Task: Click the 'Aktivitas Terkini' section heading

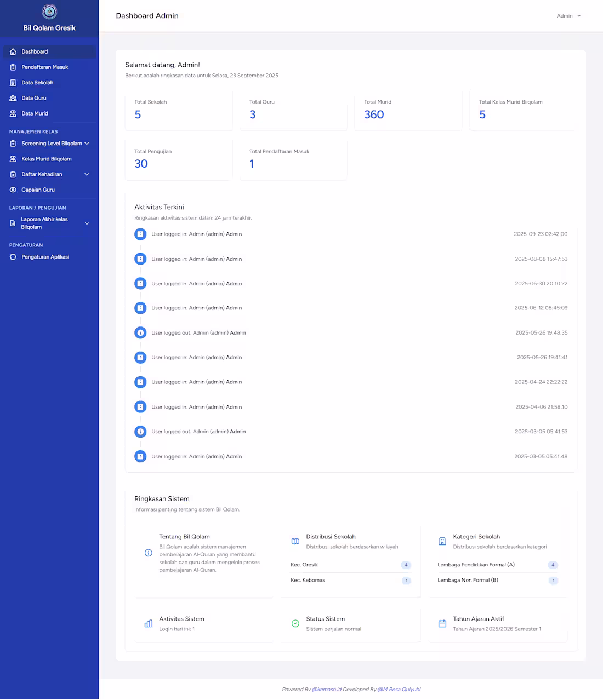Action: tap(159, 207)
